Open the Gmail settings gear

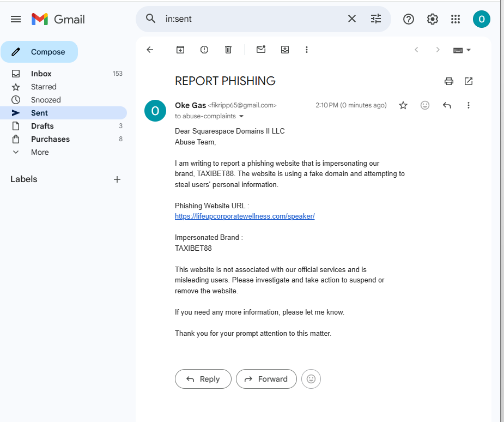[x=433, y=19]
